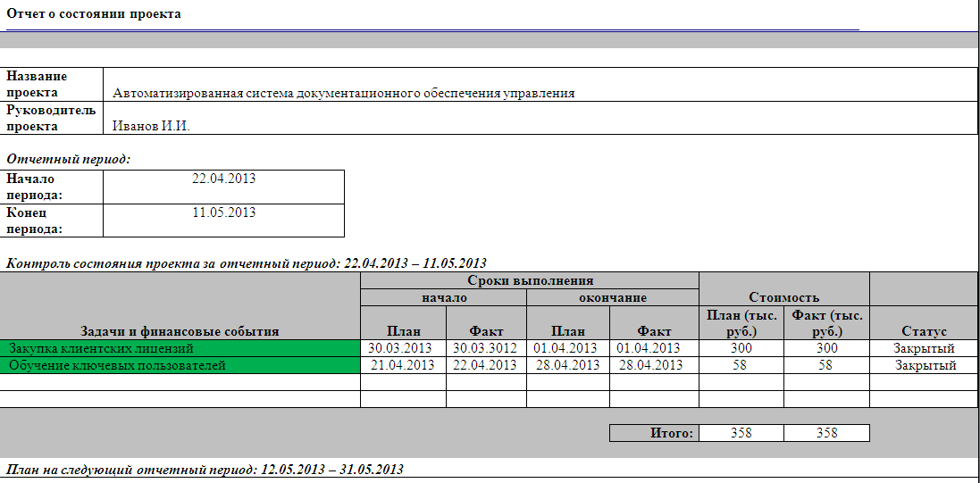Click actual cost 58 for user training
980x483 pixels.
826,365
